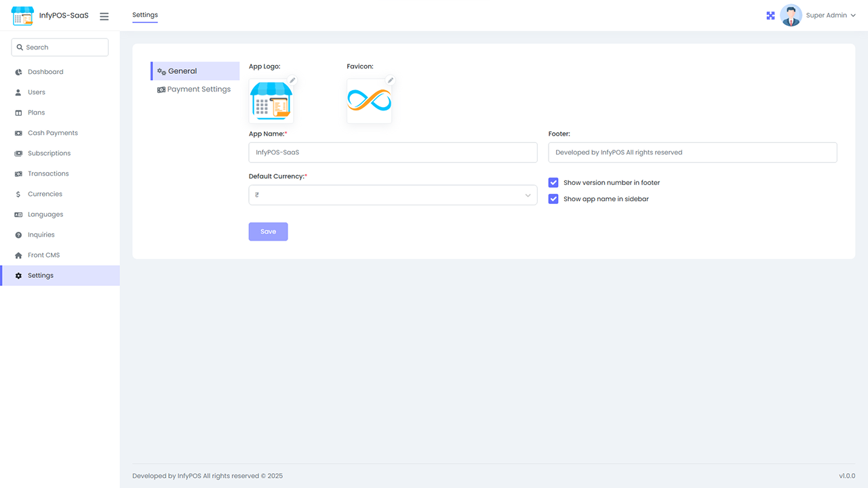868x488 pixels.
Task: Click the fullscreen icon in the header
Action: [770, 15]
